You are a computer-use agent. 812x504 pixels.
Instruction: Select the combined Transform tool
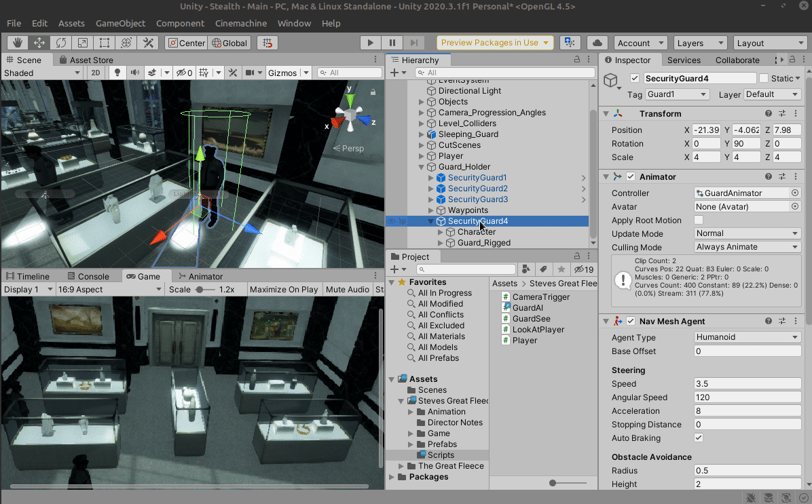[126, 43]
